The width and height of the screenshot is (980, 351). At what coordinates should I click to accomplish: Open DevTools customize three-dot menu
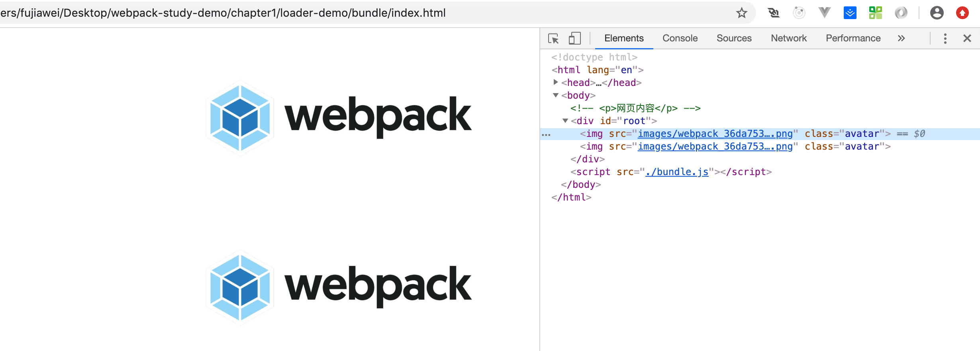[945, 39]
